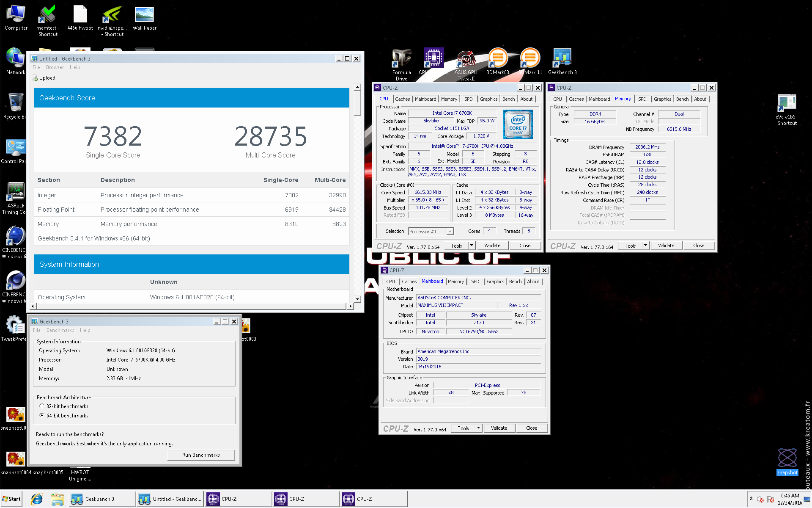The width and height of the screenshot is (812, 508).
Task: Click the taskbar clock showing 6:46 AM
Action: (x=790, y=499)
